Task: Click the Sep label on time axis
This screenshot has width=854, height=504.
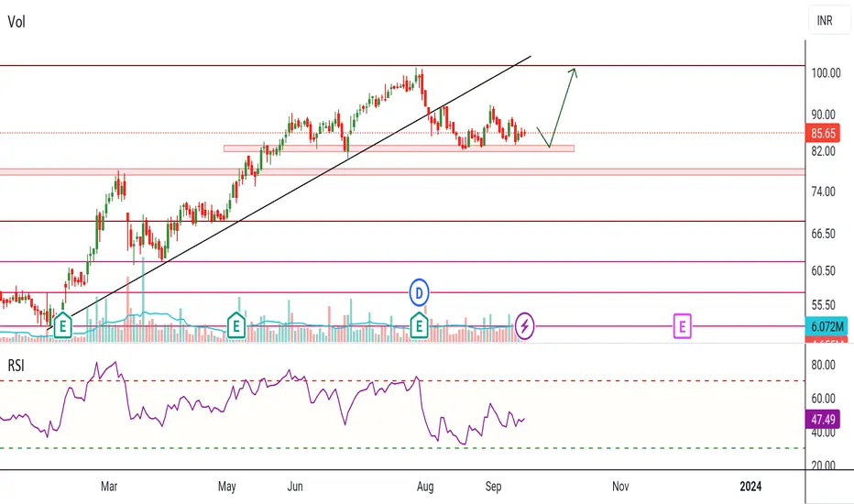Action: (493, 486)
